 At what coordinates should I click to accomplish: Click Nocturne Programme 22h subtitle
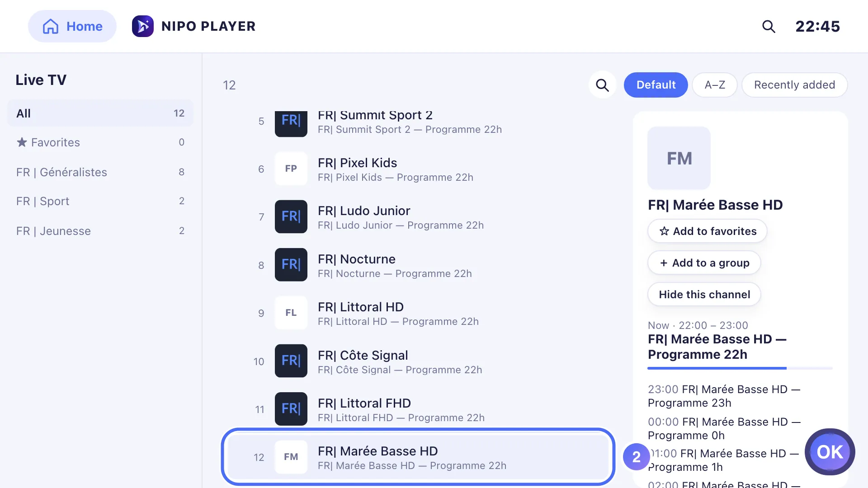click(x=395, y=273)
